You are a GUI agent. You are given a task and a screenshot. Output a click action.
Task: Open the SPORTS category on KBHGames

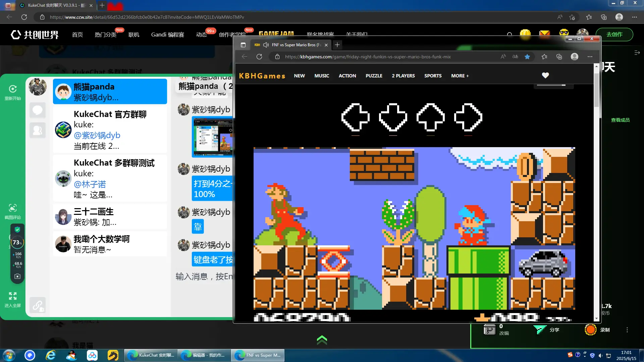pos(433,76)
